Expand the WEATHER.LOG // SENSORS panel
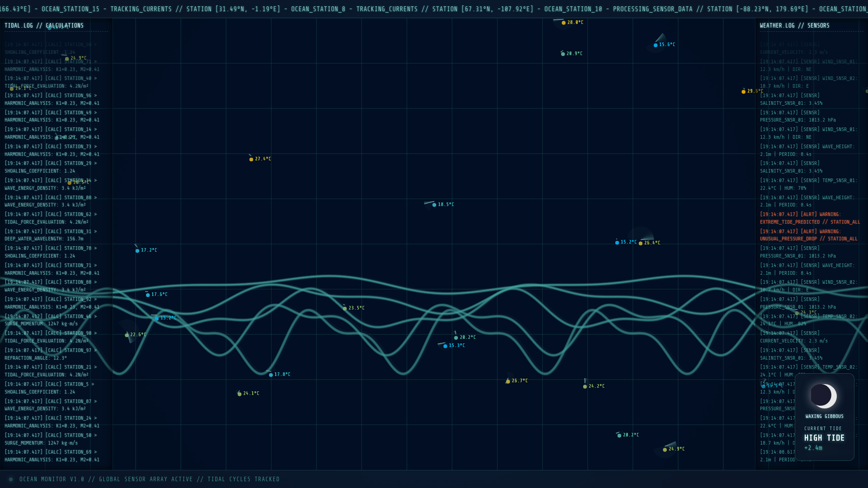868x488 pixels. coord(794,25)
